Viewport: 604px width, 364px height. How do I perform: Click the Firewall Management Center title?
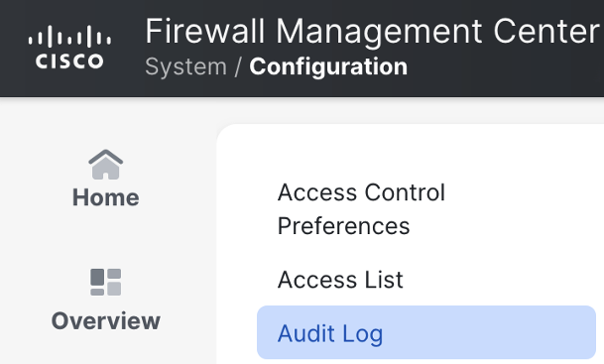point(372,31)
